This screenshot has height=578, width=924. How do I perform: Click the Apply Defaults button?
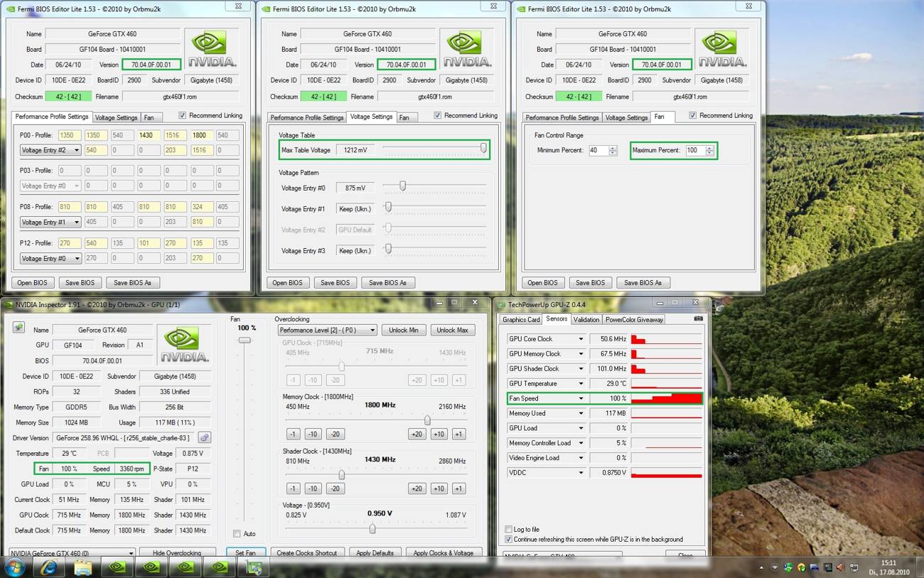tap(375, 553)
